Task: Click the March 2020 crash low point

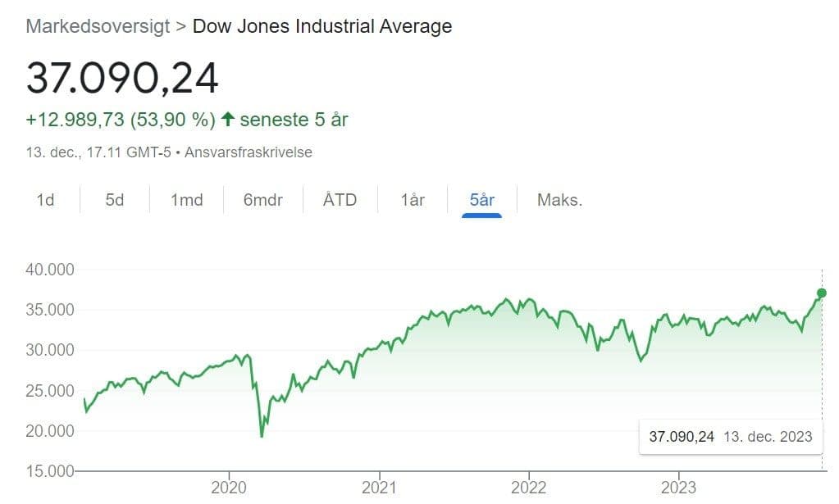Action: [262, 436]
